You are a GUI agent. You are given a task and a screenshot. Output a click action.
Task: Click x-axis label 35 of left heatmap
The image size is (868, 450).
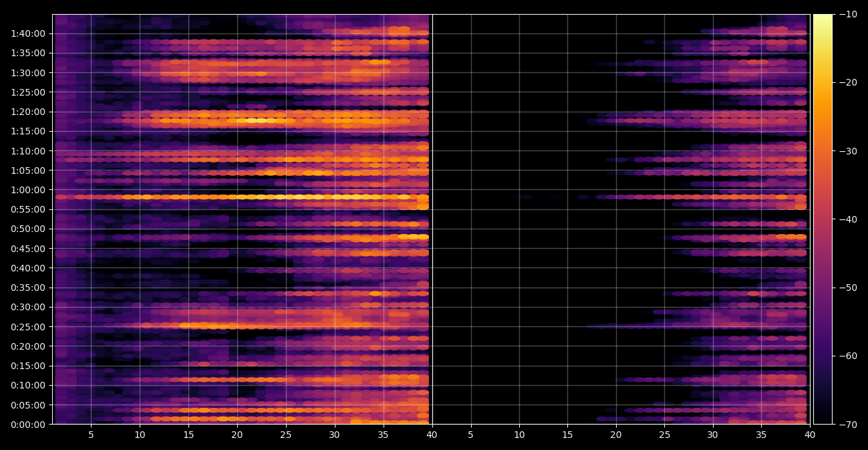[x=384, y=435]
